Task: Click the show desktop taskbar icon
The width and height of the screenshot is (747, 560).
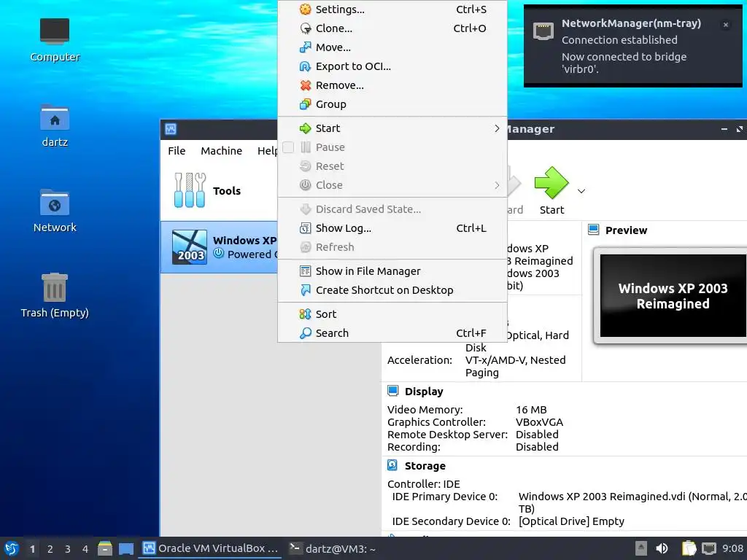Action: [x=125, y=548]
